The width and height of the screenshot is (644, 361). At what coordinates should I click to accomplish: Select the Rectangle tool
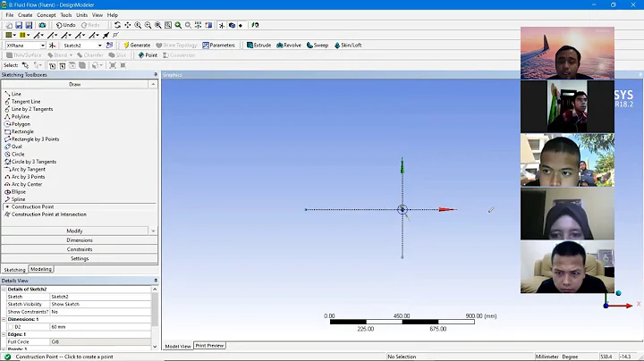(x=20, y=131)
